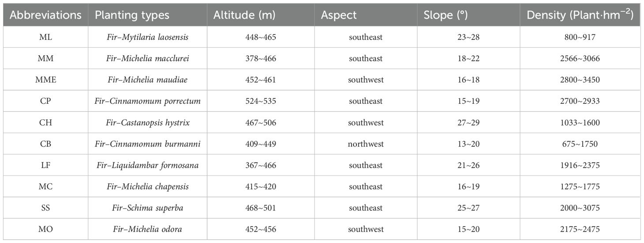Select the Fir–Liquidambar formosana cell
644x243 pixels.
147,165
